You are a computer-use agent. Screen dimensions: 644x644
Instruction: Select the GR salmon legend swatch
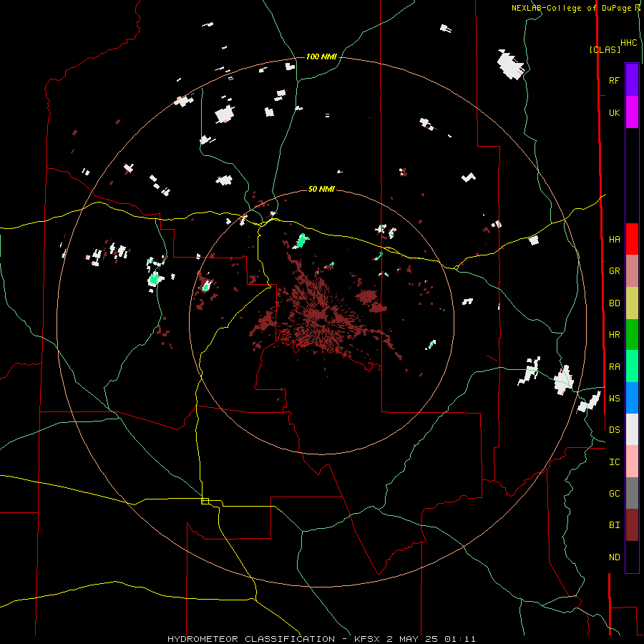point(632,271)
